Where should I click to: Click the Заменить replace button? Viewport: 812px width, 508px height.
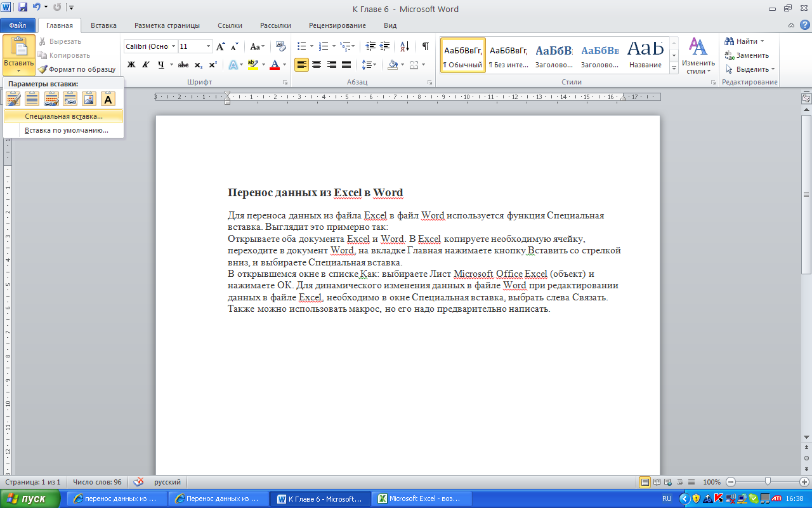[747, 55]
